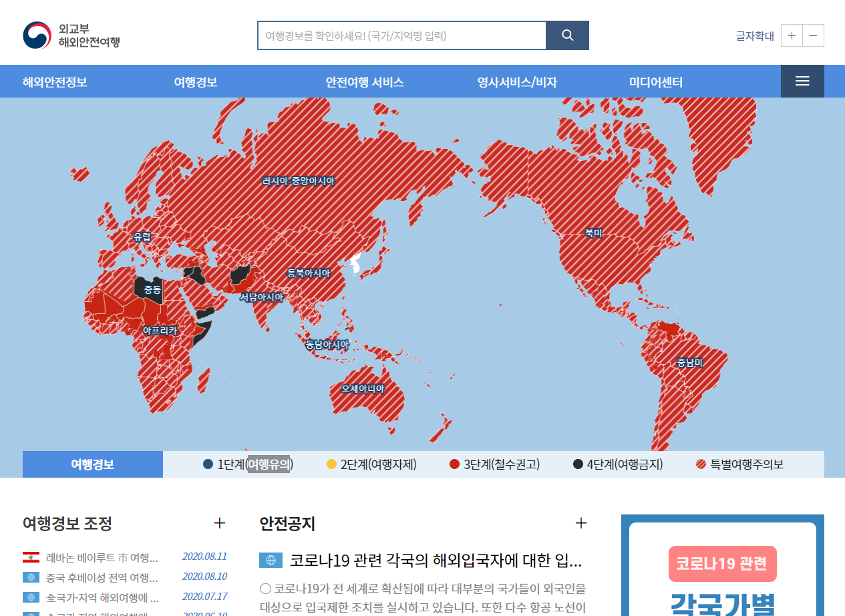Open 중국 후베이성 전역 alert item
This screenshot has height=616, width=845.
102,577
